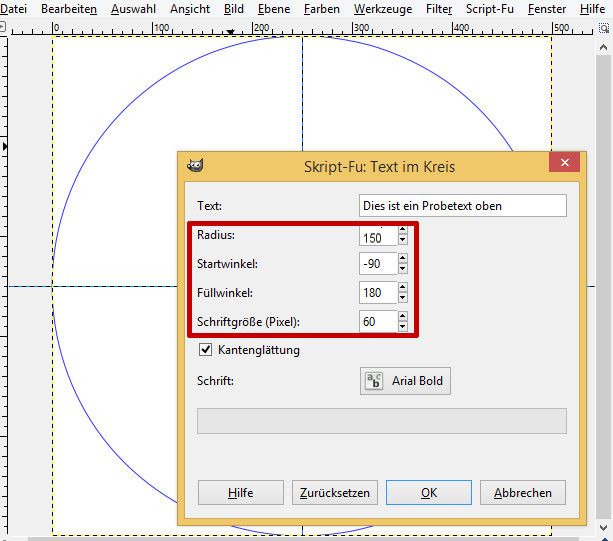Open the Arial Bold font selector
The height and width of the screenshot is (541, 613).
405,381
